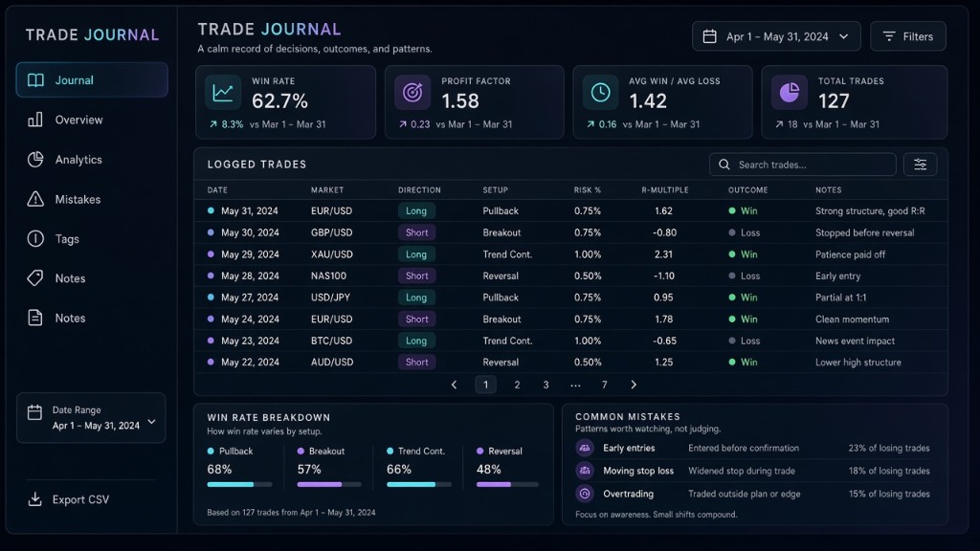Screen dimensions: 980x551
Task: Jump to page 7
Action: pos(605,385)
